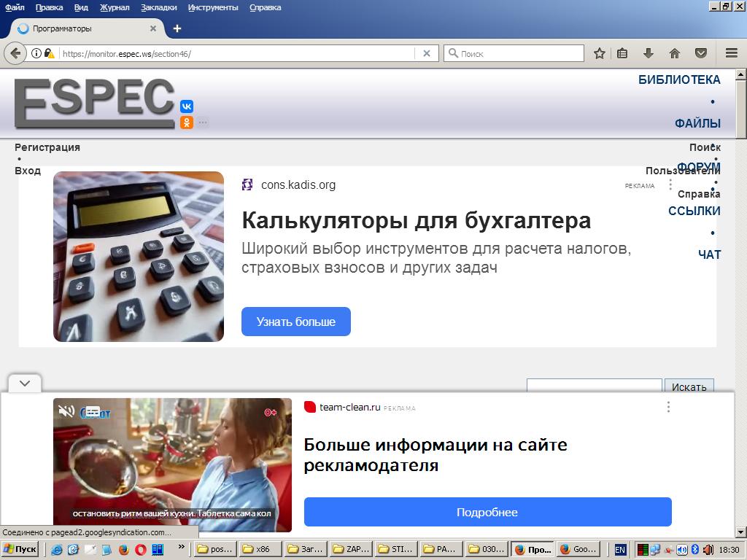Image resolution: width=747 pixels, height=560 pixels.
Task: Click the Pocket save icon
Action: [x=700, y=53]
